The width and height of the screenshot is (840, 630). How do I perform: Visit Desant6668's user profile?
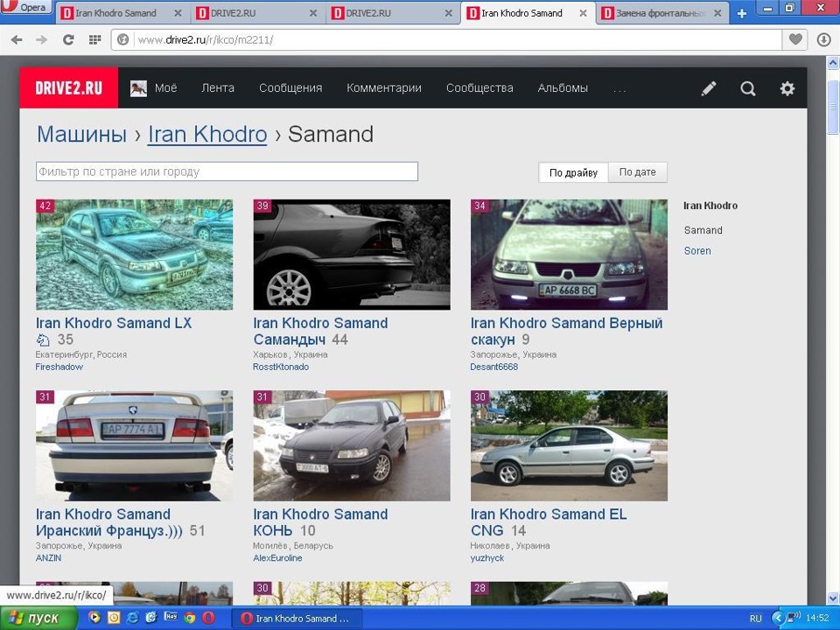[x=493, y=367]
